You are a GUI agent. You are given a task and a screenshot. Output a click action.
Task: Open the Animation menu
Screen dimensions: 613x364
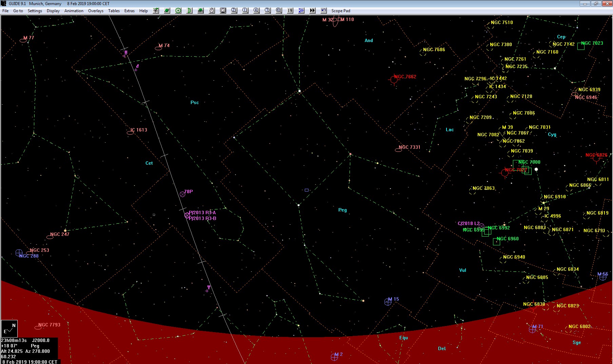coord(74,11)
